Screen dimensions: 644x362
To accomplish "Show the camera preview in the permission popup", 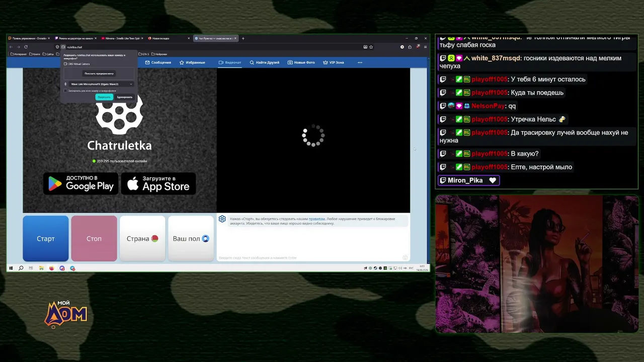I will point(99,73).
